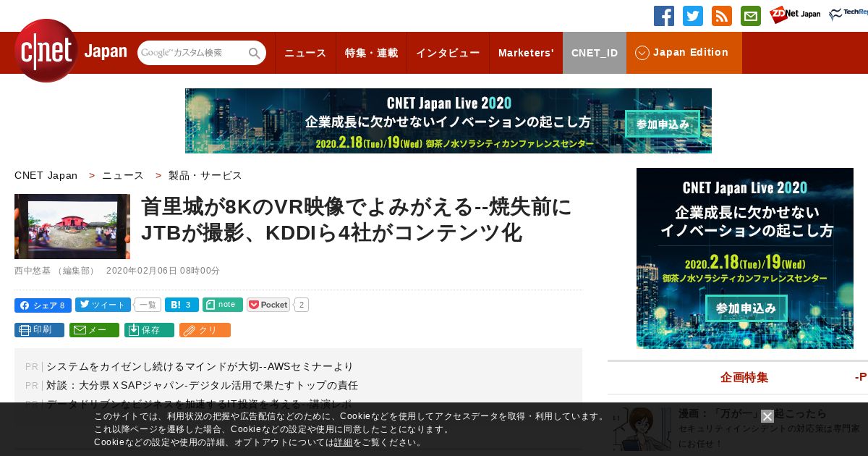Image resolution: width=868 pixels, height=456 pixels.
Task: Focus the Google custom search field
Action: [192, 53]
